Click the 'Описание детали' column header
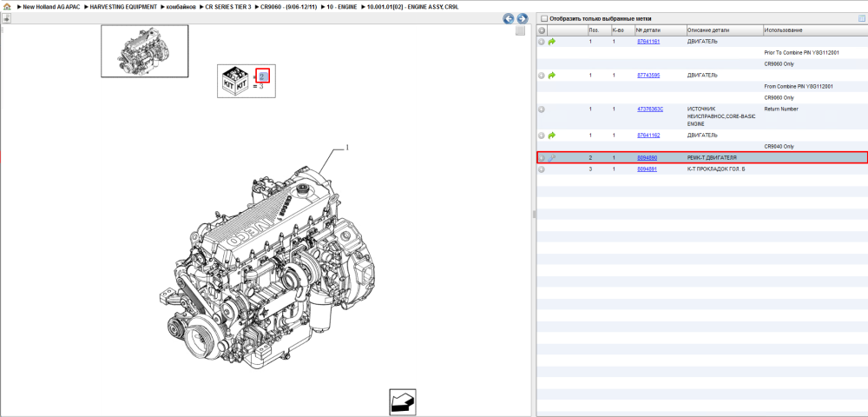The width and height of the screenshot is (868, 417). pyautogui.click(x=724, y=30)
